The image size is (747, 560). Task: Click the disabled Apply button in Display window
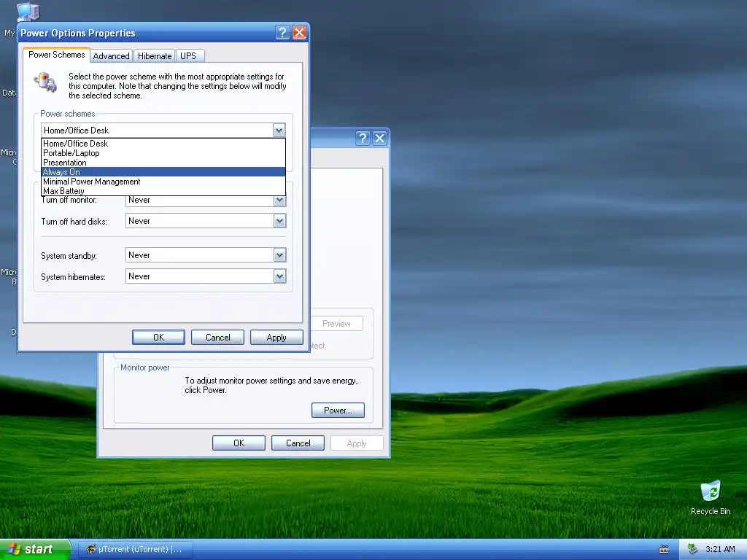click(x=357, y=443)
